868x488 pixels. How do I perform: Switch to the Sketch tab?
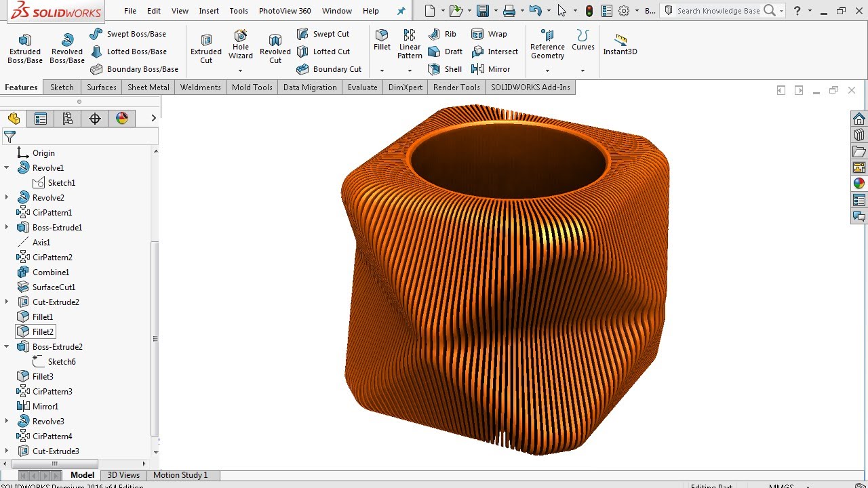coord(62,87)
